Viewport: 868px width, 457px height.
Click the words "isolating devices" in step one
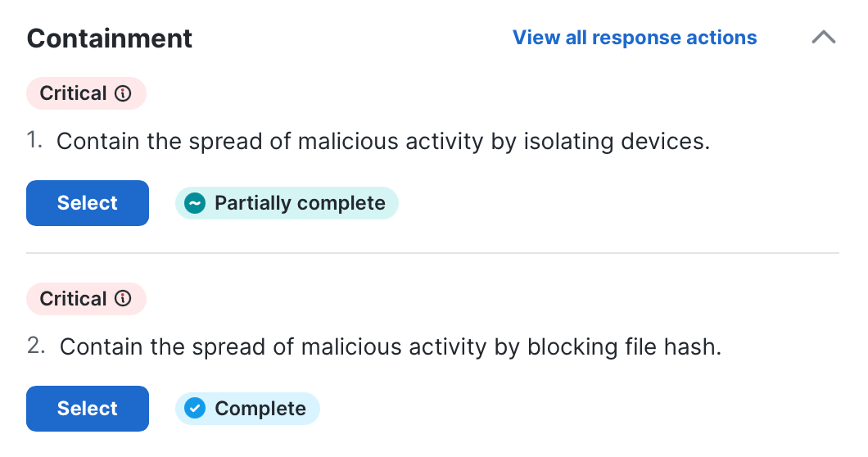point(617,141)
